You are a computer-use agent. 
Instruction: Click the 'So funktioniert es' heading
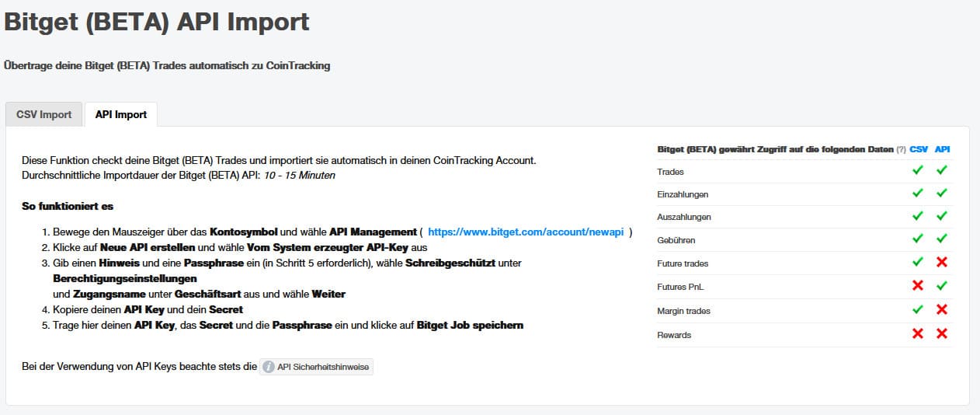click(68, 206)
